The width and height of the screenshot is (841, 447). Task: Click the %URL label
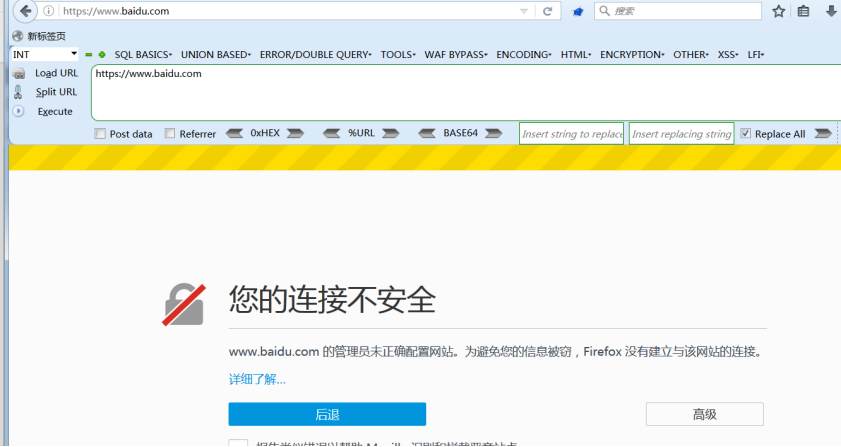(x=361, y=133)
